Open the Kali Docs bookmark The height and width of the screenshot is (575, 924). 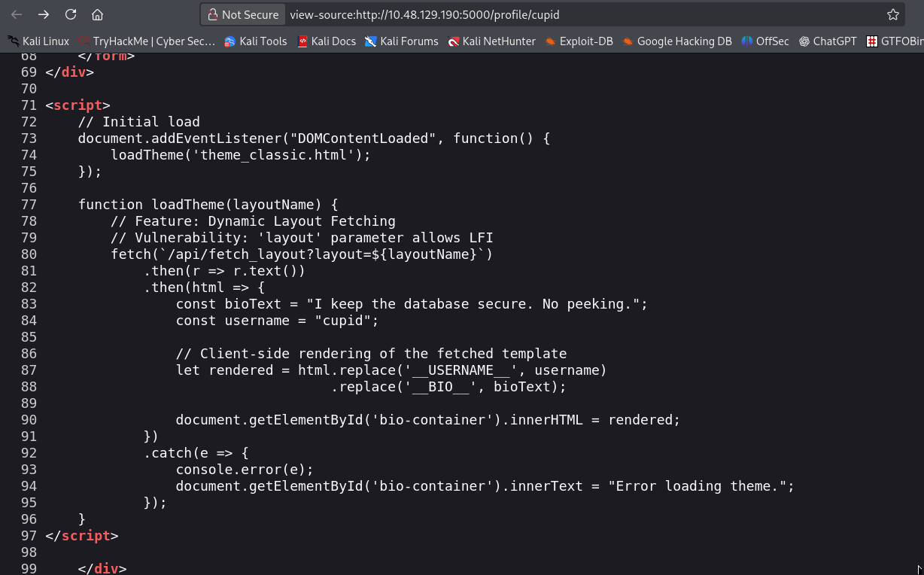point(327,41)
